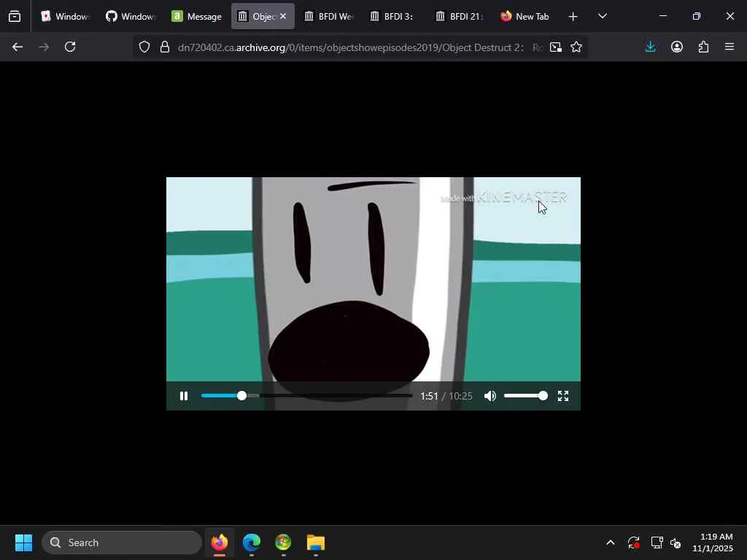Switch to the BFDI We tab
This screenshot has height=560, width=747.
coord(329,16)
